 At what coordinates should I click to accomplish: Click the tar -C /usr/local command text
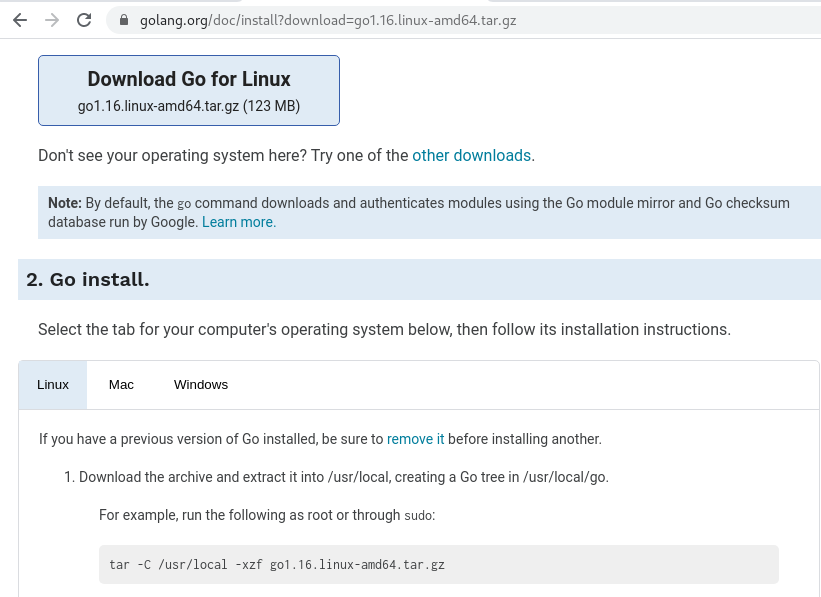tap(277, 565)
